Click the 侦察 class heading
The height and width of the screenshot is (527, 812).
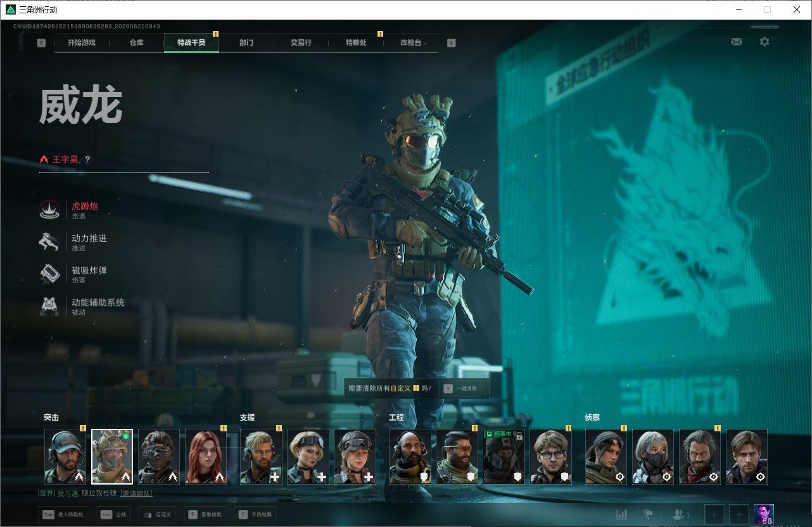point(592,417)
